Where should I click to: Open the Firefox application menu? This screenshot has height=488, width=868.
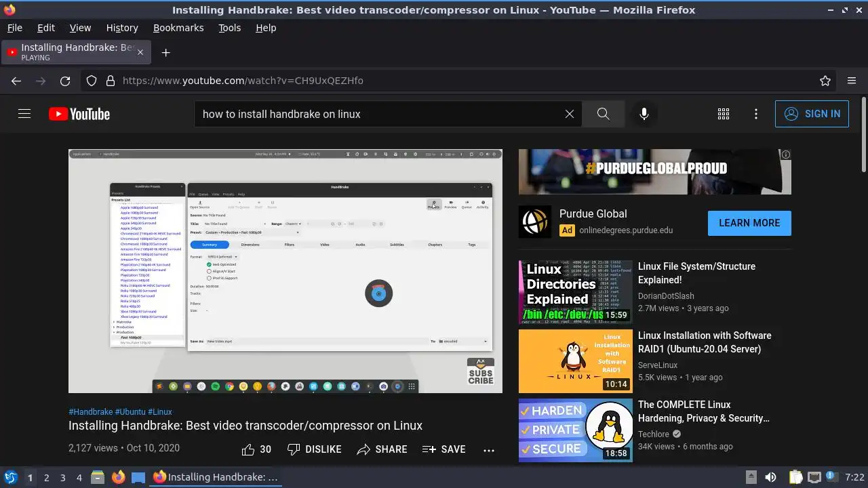(x=852, y=81)
